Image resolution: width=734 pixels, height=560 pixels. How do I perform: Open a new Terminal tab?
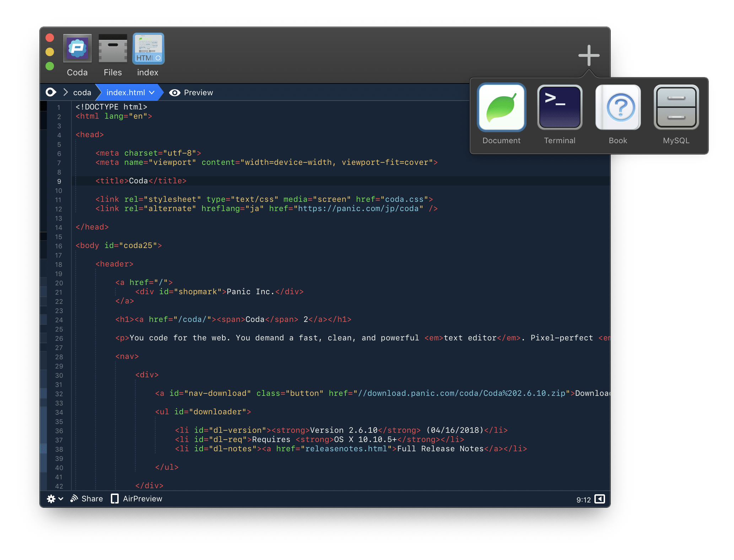[x=560, y=107]
